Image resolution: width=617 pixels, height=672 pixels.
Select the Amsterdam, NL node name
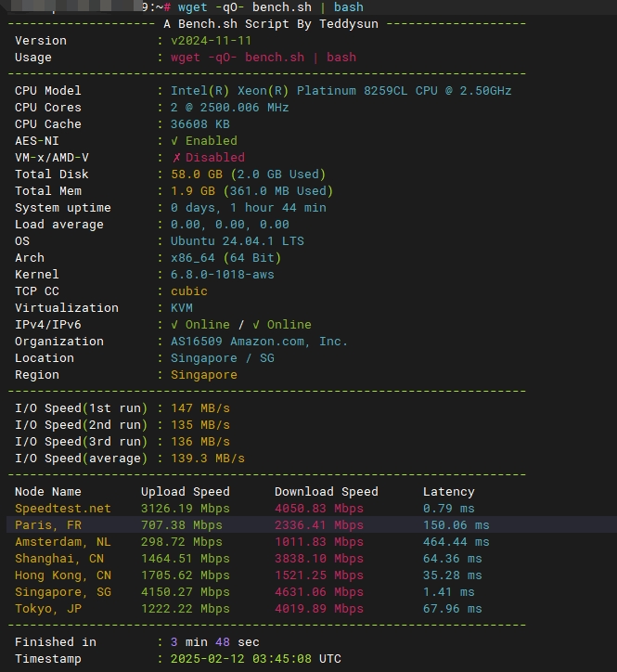click(62, 542)
